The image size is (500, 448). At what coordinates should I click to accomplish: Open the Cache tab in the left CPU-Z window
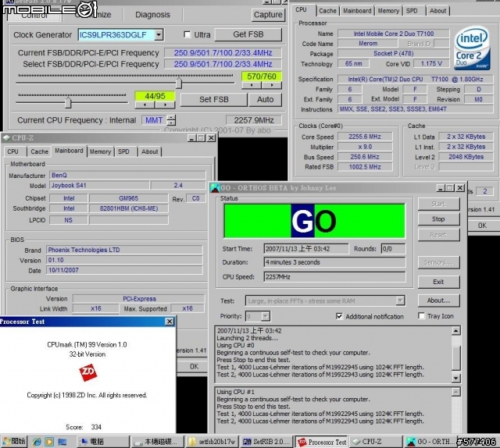coord(39,151)
